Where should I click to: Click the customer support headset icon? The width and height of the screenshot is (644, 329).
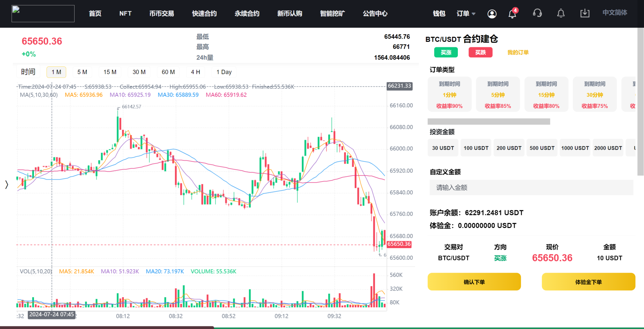coord(537,13)
